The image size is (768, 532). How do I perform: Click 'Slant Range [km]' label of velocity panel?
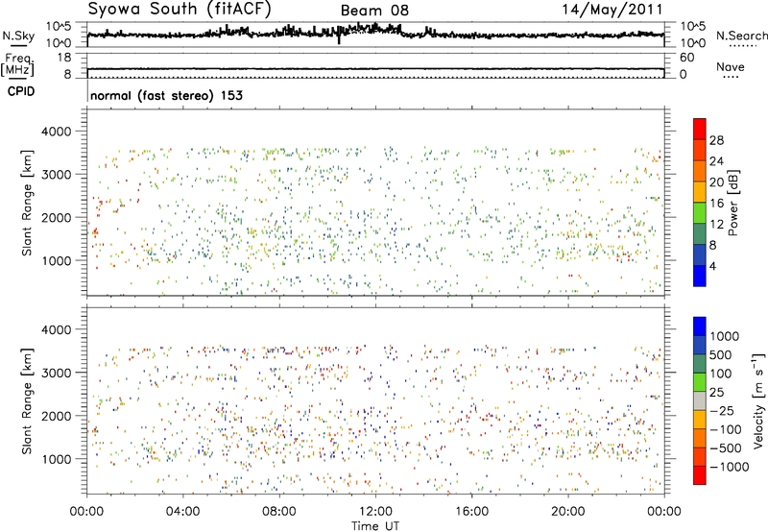(x=27, y=401)
